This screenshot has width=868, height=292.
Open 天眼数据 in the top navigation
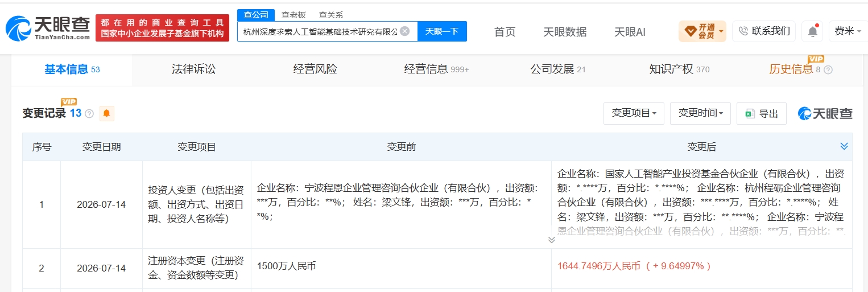pos(565,32)
